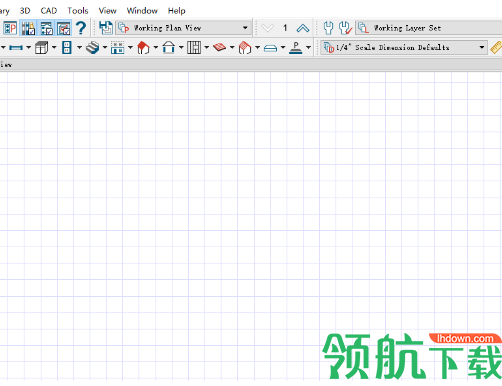Open the blue question mark Help tool

tap(81, 28)
